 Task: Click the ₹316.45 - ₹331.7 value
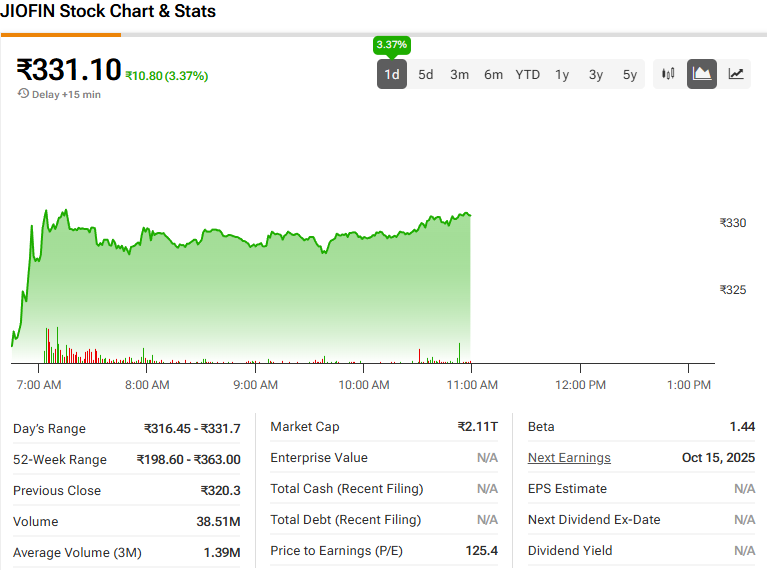(192, 429)
